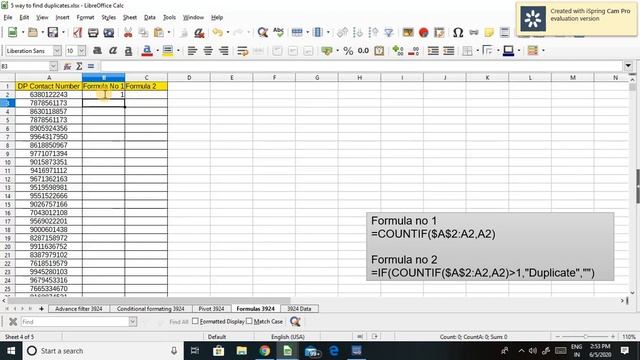Close the Find toolbar with X
Image resolution: width=640 pixels, height=360 pixels.
[13, 322]
